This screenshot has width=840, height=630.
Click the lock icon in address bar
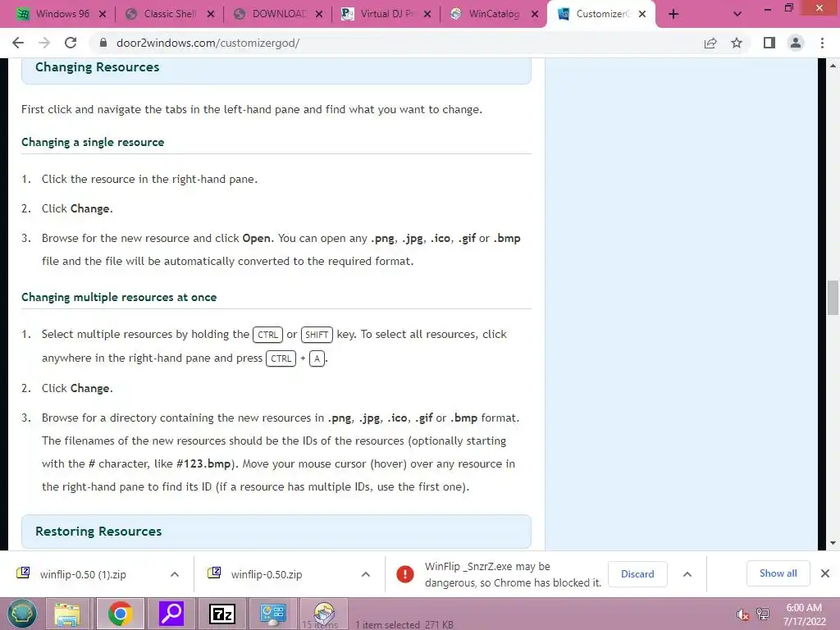(x=103, y=43)
